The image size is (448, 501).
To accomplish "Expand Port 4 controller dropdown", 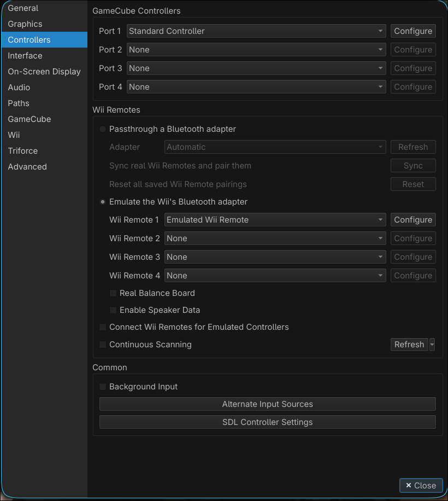I will 256,86.
